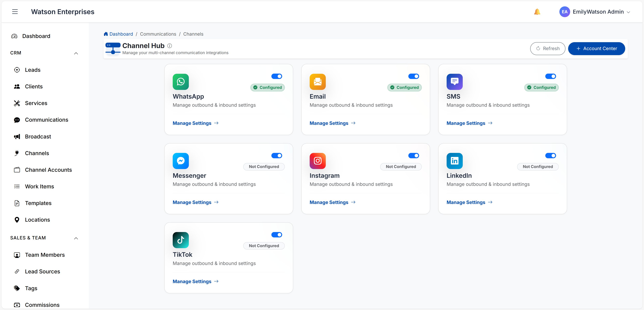
Task: Disable the WhatsApp channel toggle
Action: pyautogui.click(x=276, y=76)
